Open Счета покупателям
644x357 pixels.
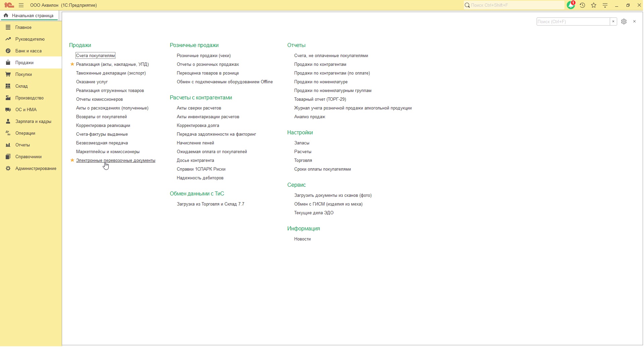(95, 55)
